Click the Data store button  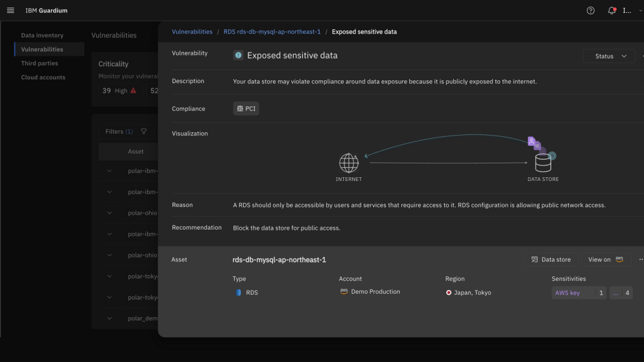pyautogui.click(x=551, y=259)
